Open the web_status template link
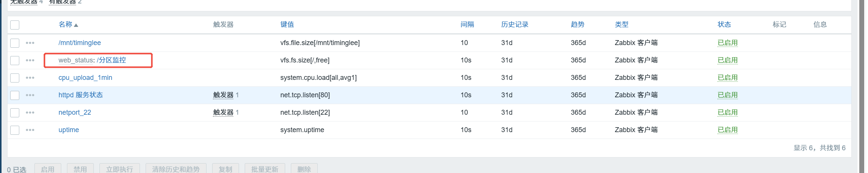The image size is (868, 173). 76,60
